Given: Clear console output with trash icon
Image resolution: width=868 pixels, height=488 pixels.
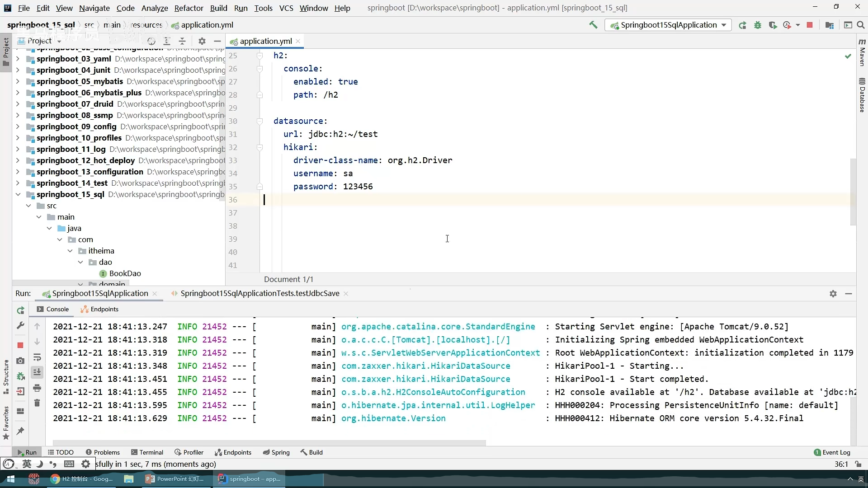Looking at the screenshot, I should tap(37, 403).
